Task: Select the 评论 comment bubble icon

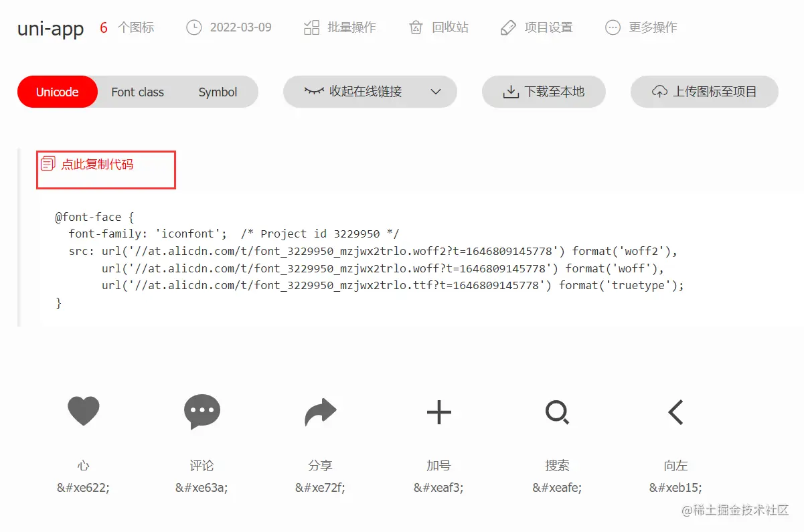Action: pyautogui.click(x=202, y=411)
